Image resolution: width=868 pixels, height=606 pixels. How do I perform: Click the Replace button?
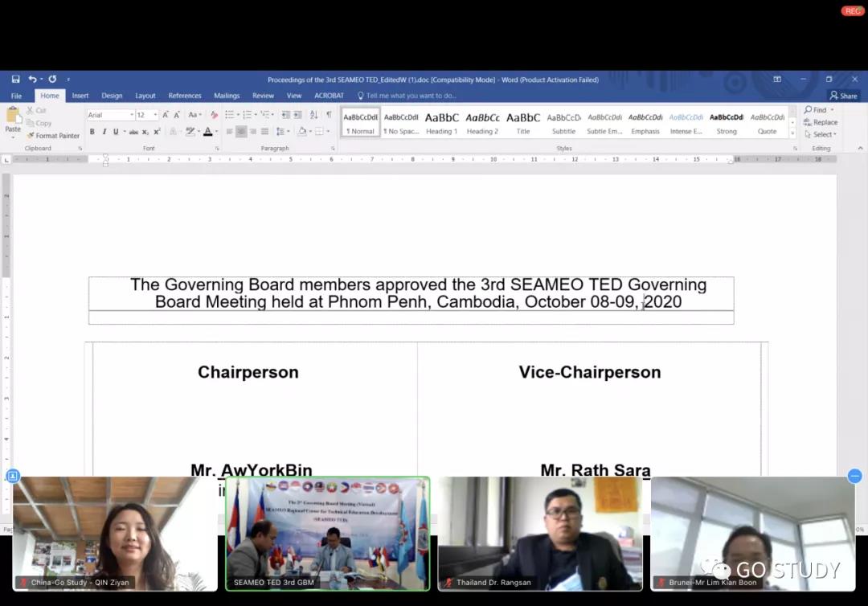pos(821,122)
